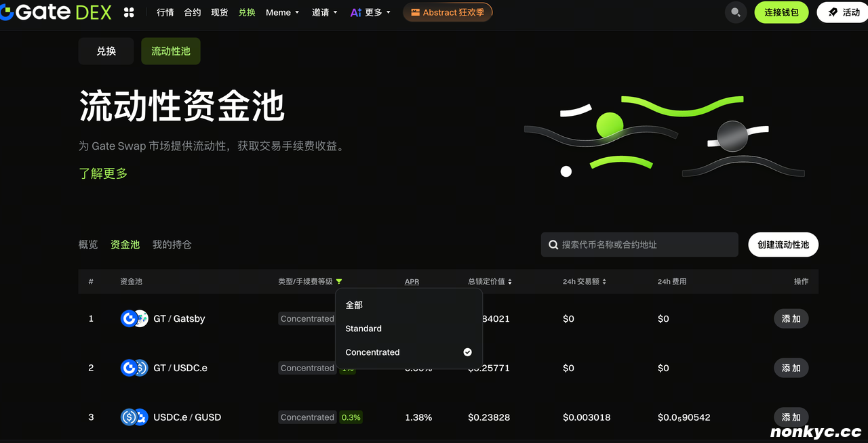This screenshot has width=868, height=443.
Task: Click the search magnifier icon in header
Action: click(x=735, y=12)
